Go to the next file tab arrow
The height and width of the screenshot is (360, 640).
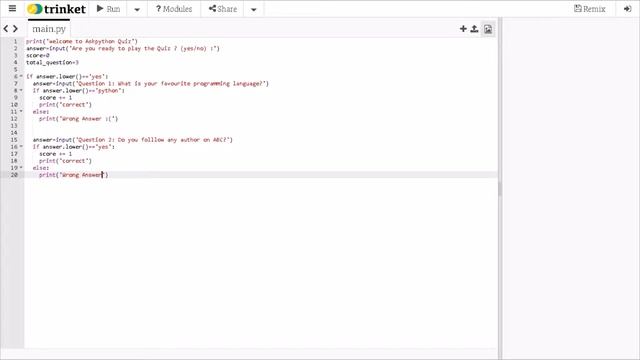(16, 29)
